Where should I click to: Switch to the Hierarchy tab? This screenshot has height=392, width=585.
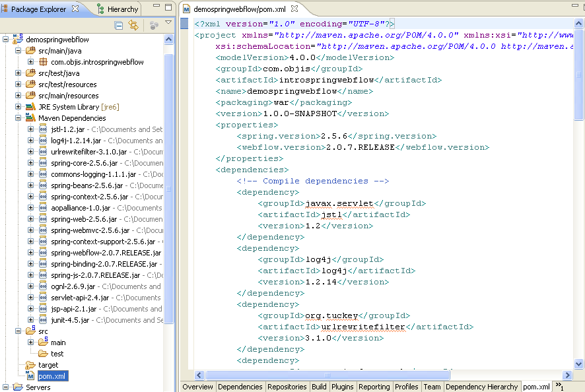118,9
